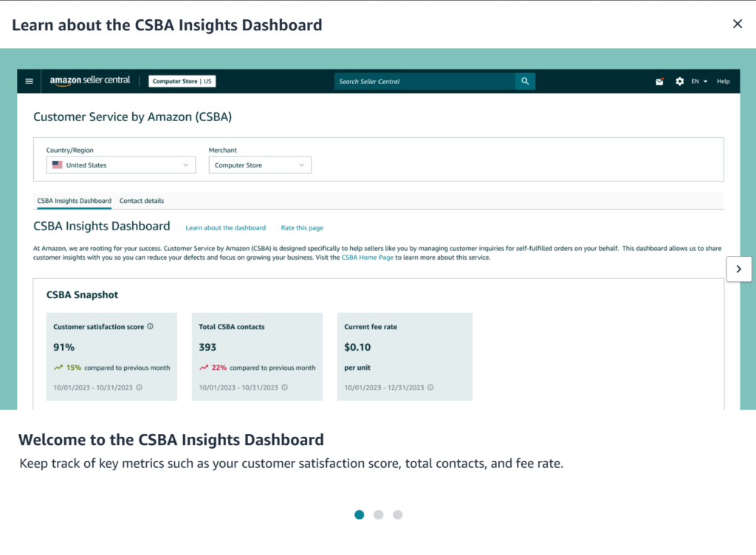The height and width of the screenshot is (555, 756).
Task: Click Rate this page link
Action: [x=302, y=228]
